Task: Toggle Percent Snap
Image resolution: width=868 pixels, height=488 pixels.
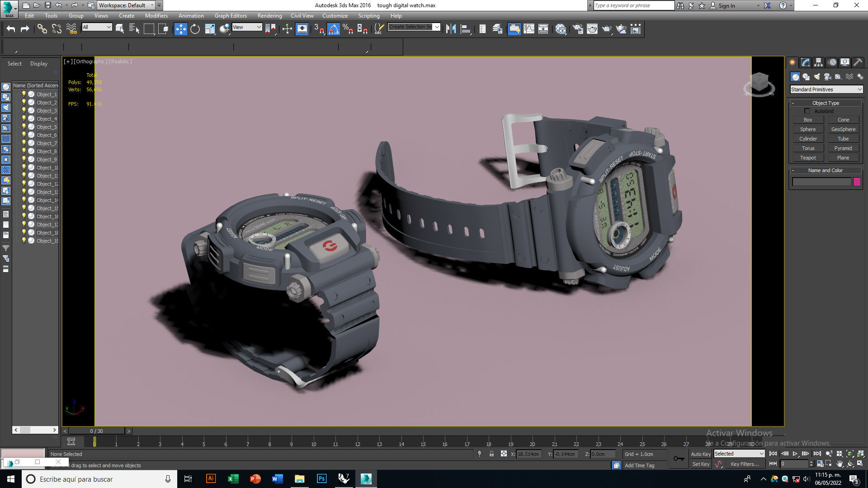Action: click(x=348, y=29)
